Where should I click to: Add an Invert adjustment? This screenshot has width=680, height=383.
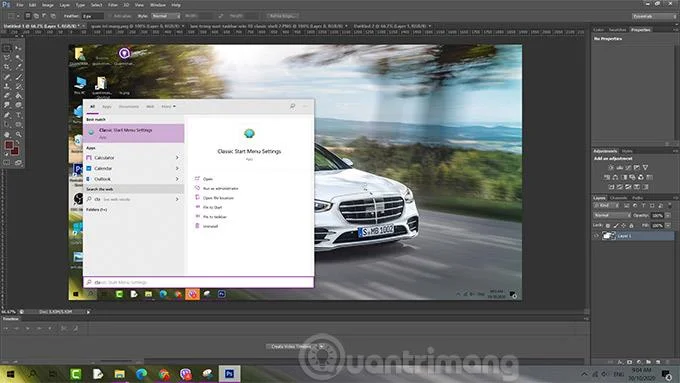611,187
